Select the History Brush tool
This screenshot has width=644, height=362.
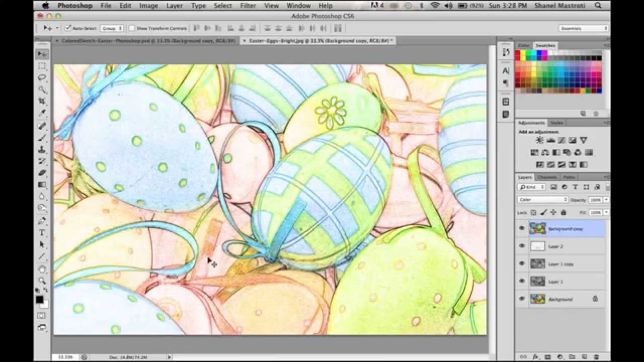42,161
